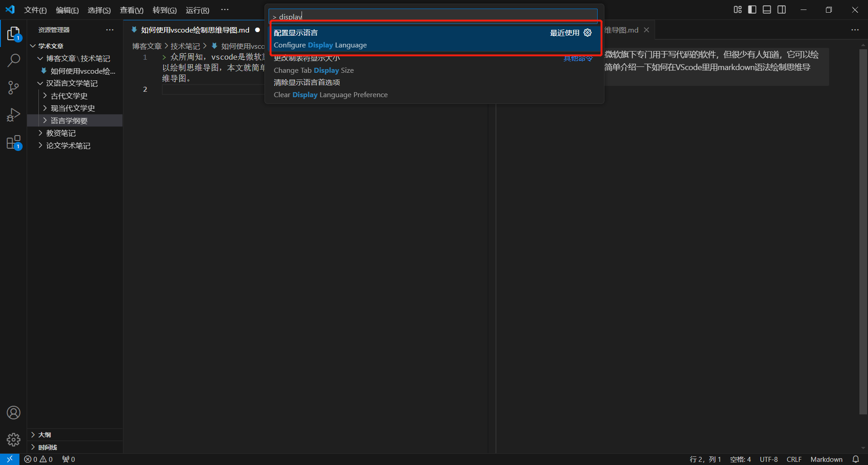Customize layout icon in title bar

[738, 9]
